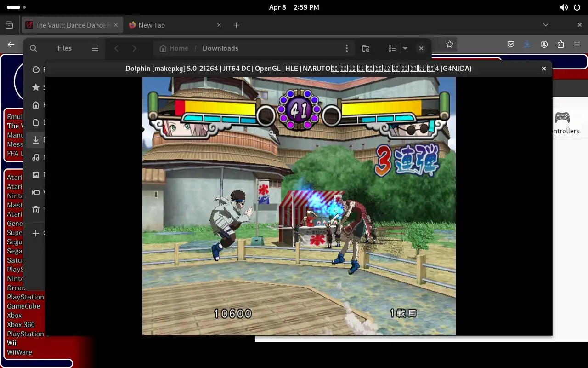
Task: Click the score 10600 in the game
Action: [233, 314]
